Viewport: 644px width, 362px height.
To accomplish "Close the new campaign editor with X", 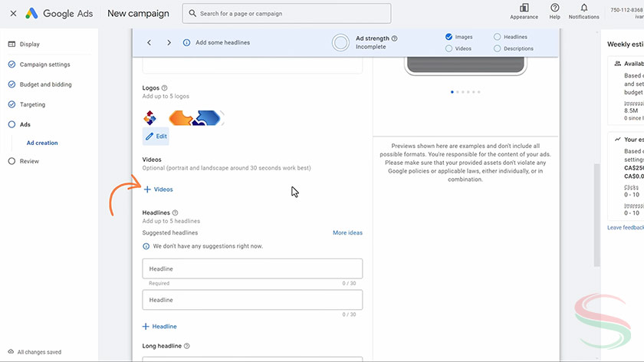I will tap(13, 14).
